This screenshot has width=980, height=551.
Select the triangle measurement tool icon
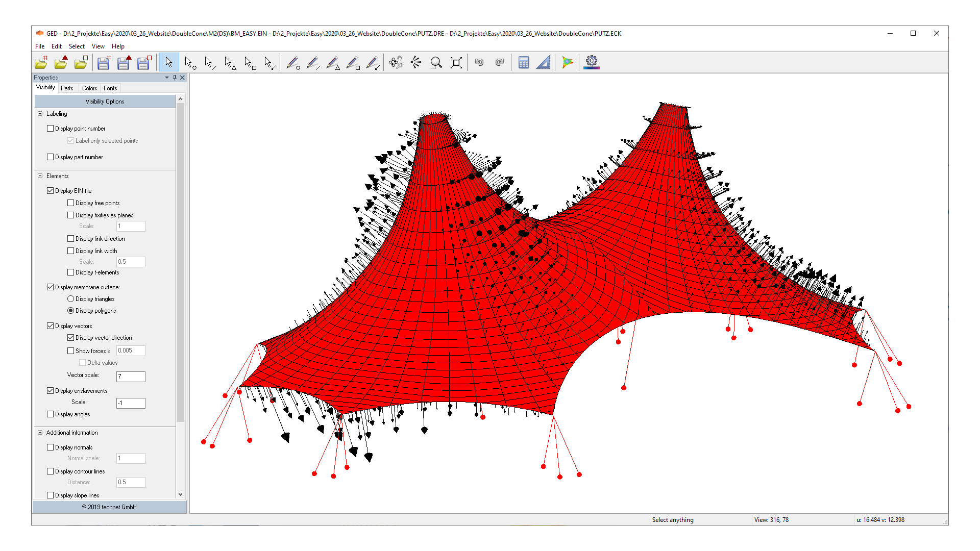(x=543, y=62)
